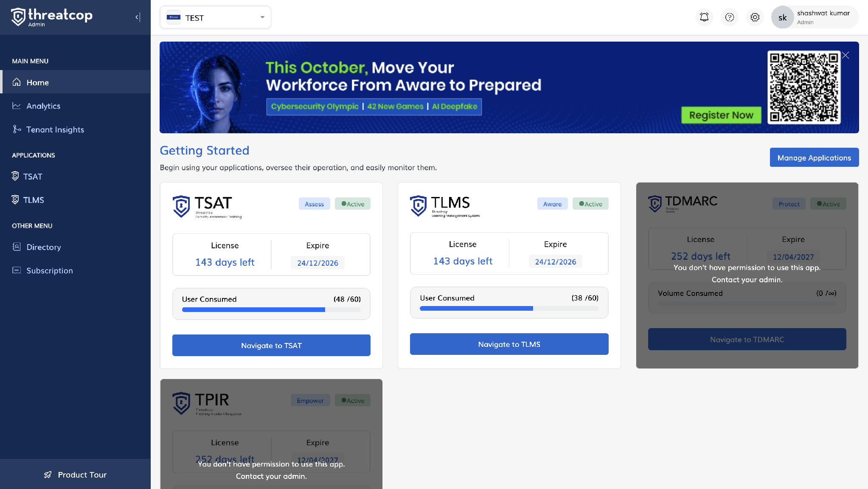Click the TSAT (48 /60) usage count
This screenshot has width=868, height=489.
coord(347,299)
